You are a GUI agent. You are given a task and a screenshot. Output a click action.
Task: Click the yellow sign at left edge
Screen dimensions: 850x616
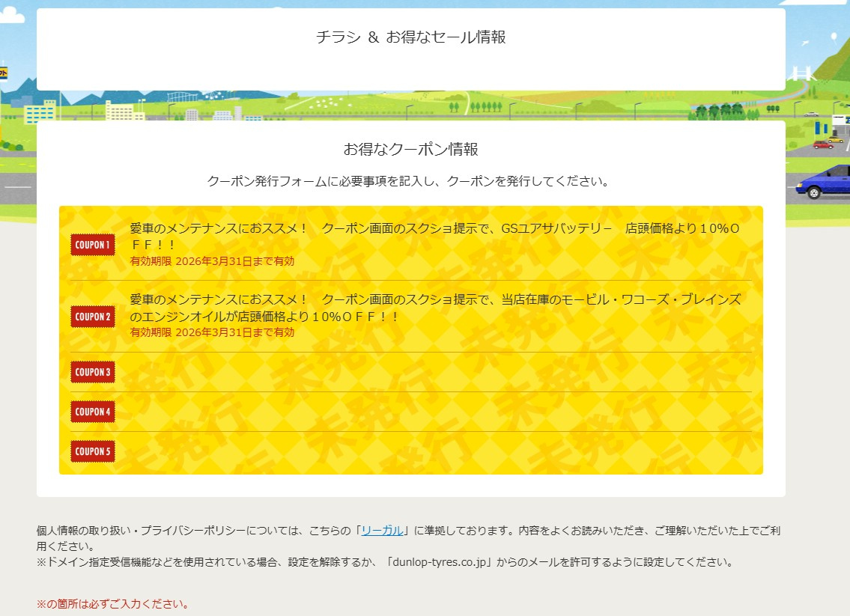3,73
